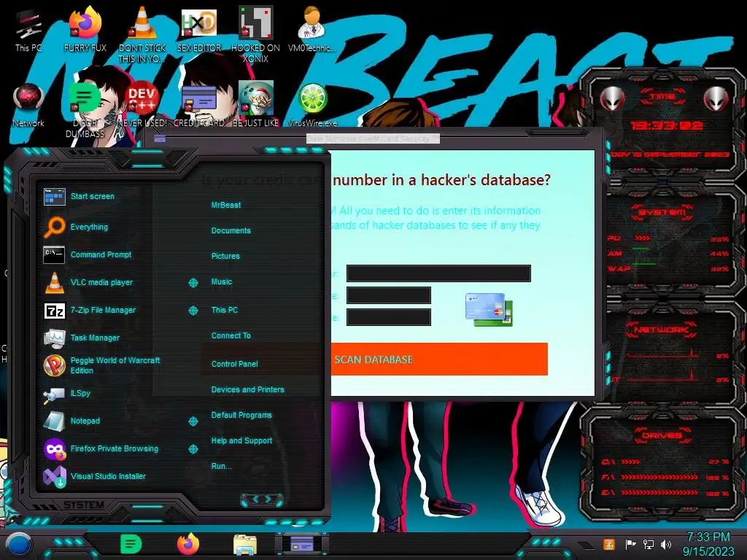This screenshot has height=560, width=747.
Task: Open the Network desktop icon
Action: coord(28,106)
